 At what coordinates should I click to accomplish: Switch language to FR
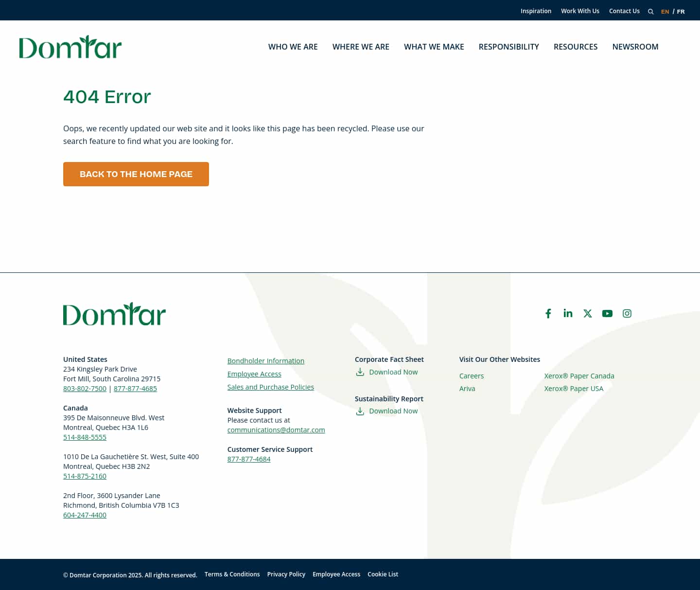point(681,12)
